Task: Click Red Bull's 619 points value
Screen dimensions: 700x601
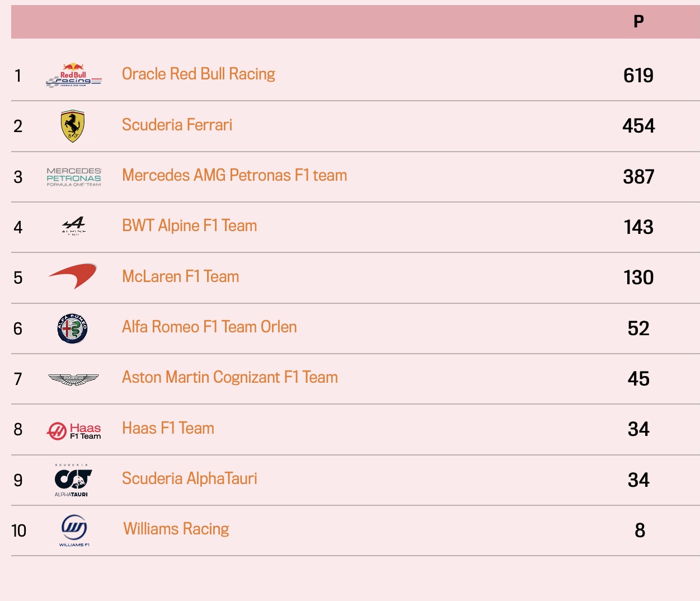Action: pos(638,76)
